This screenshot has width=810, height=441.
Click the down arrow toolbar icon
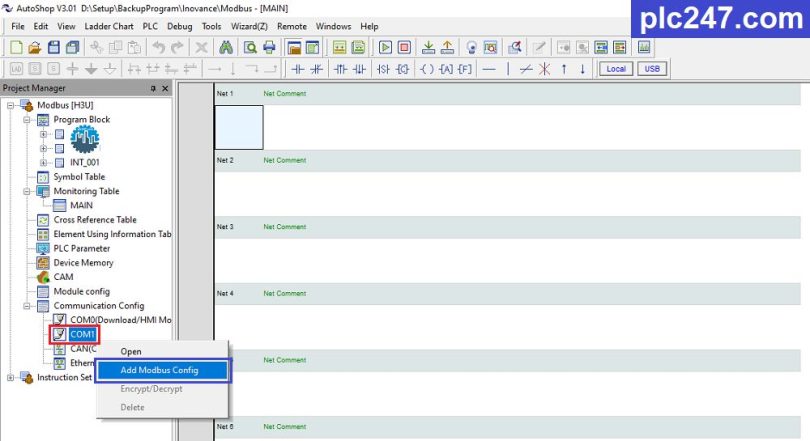(x=582, y=69)
